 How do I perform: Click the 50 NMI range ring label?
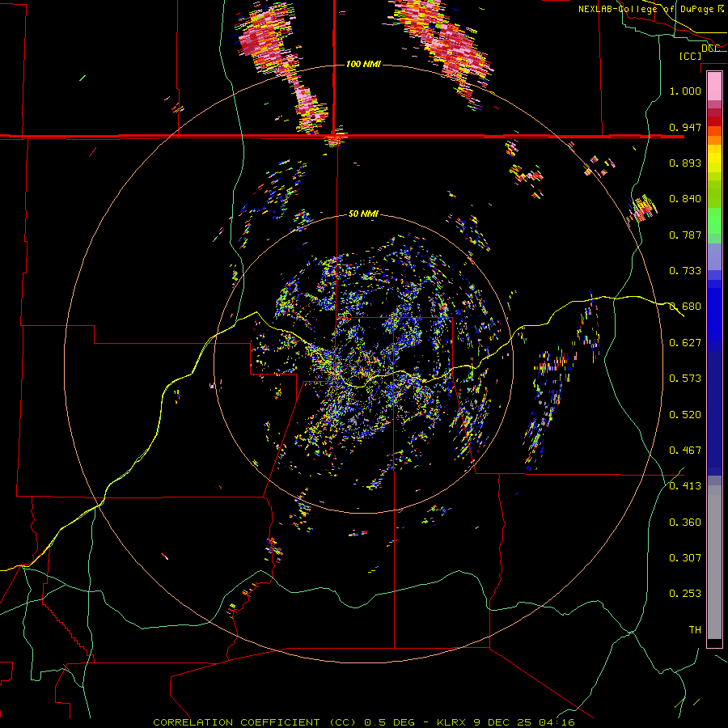363,214
